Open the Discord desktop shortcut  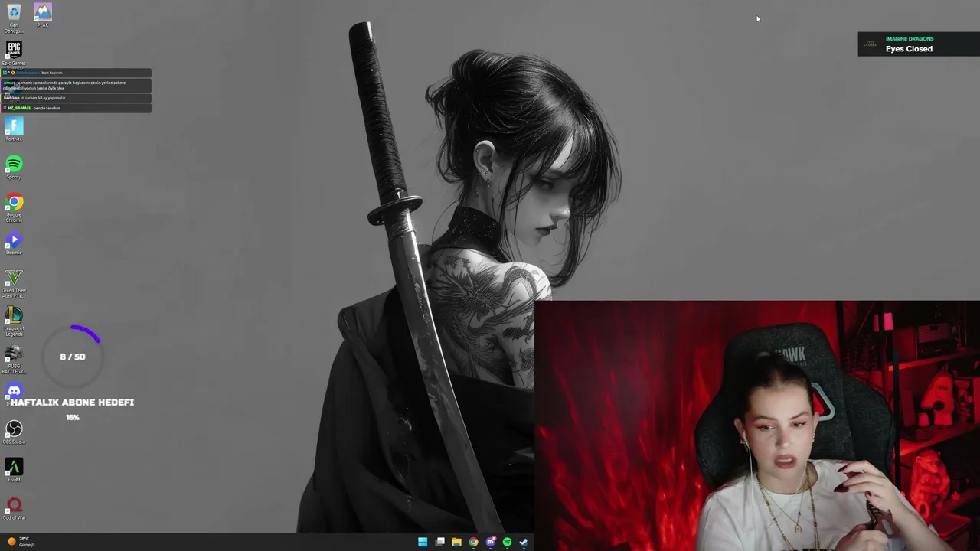tap(14, 393)
